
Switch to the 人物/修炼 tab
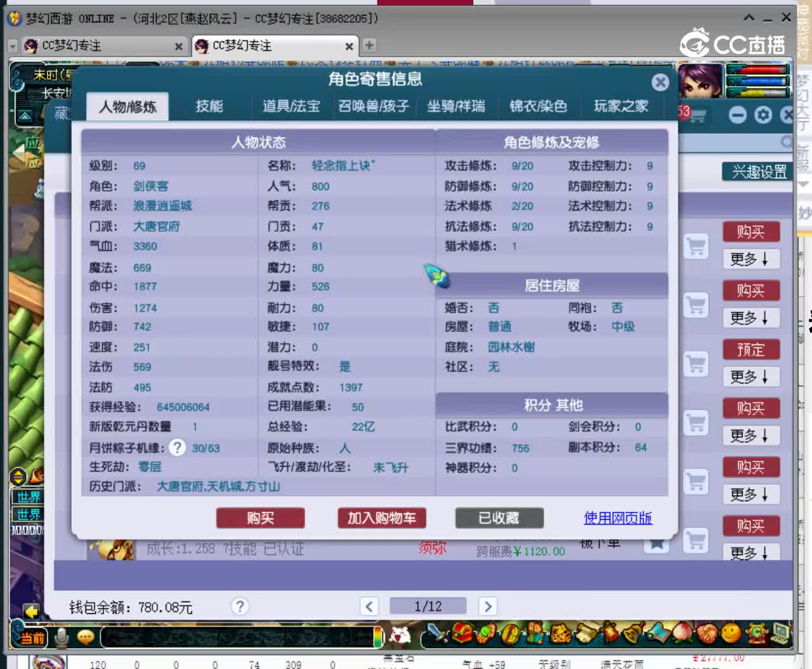128,107
